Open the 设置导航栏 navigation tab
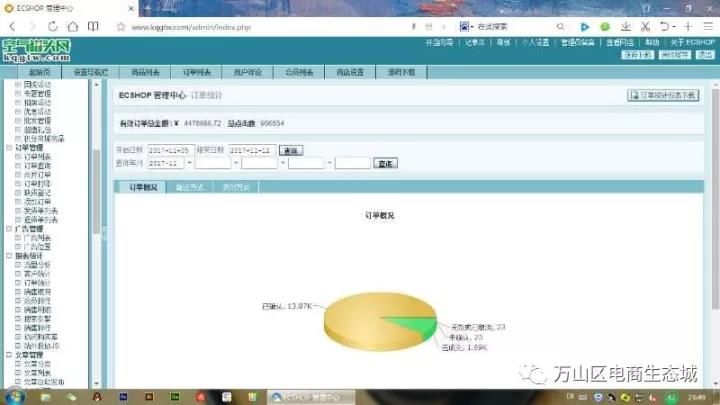This screenshot has height=405, width=720. click(x=90, y=72)
